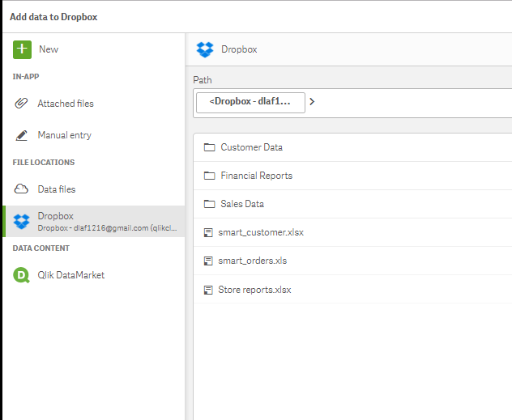Select the Data files location
The image size is (512, 420).
(57, 189)
